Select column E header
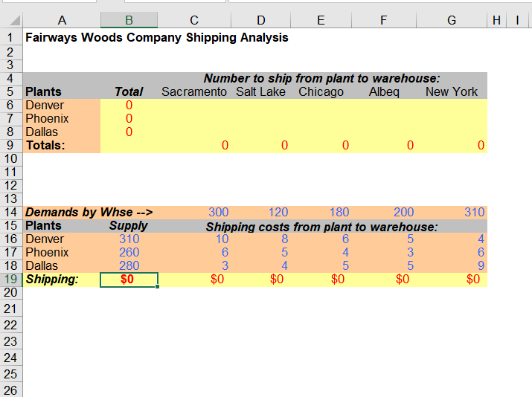 321,20
